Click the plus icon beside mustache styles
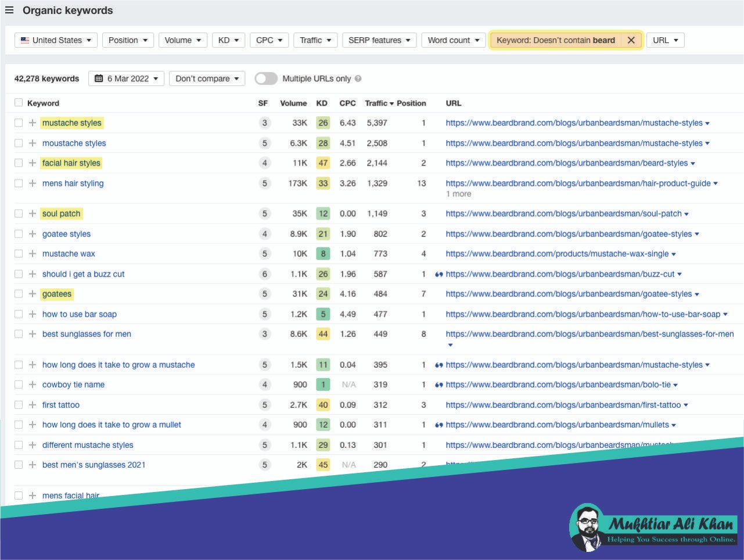The width and height of the screenshot is (744, 560). click(33, 123)
